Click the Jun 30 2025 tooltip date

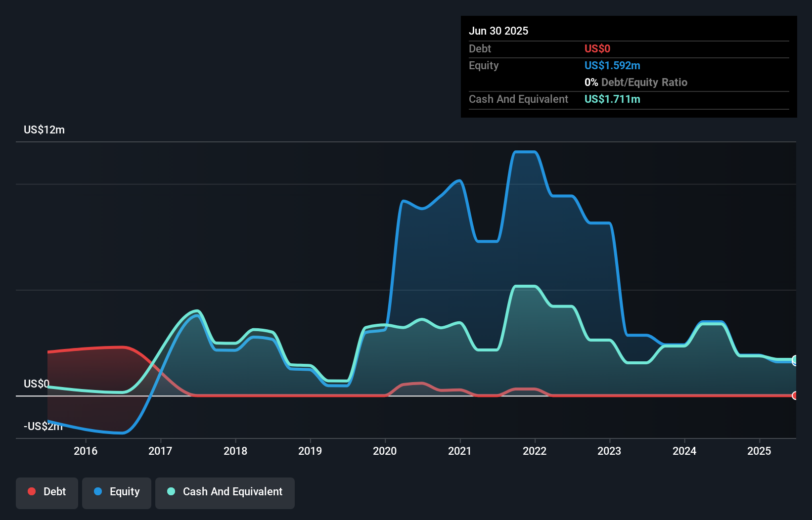[498, 31]
